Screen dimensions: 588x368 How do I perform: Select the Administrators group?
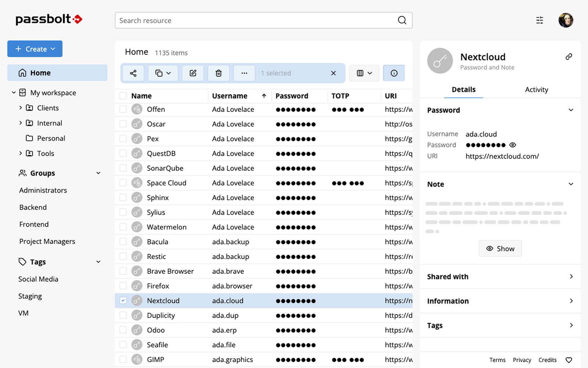click(43, 190)
